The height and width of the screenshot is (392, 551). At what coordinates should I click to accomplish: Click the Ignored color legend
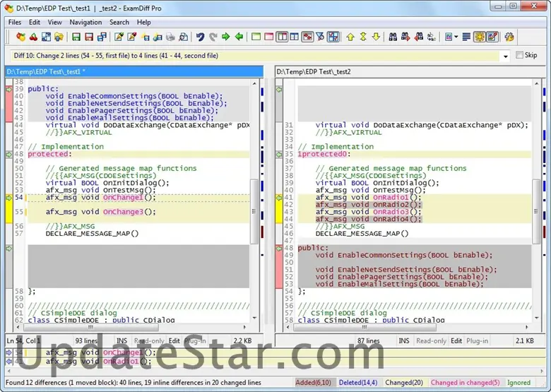(x=519, y=383)
